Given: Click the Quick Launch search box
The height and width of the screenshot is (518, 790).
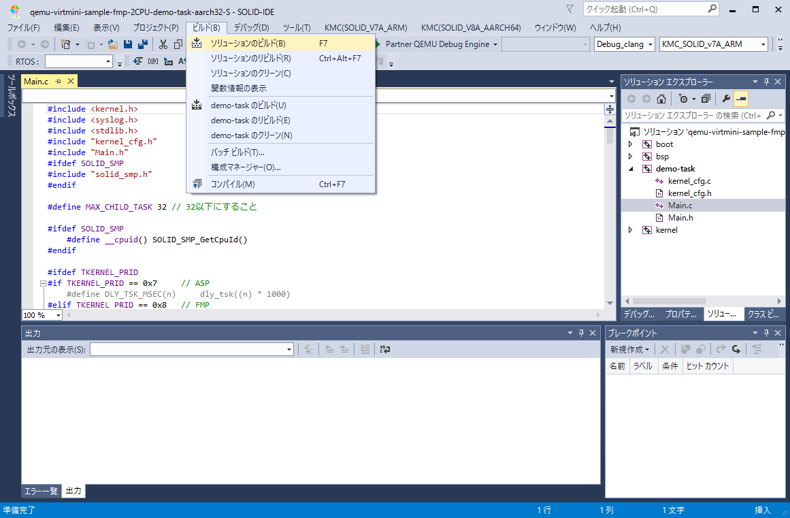Looking at the screenshot, I should coord(650,9).
